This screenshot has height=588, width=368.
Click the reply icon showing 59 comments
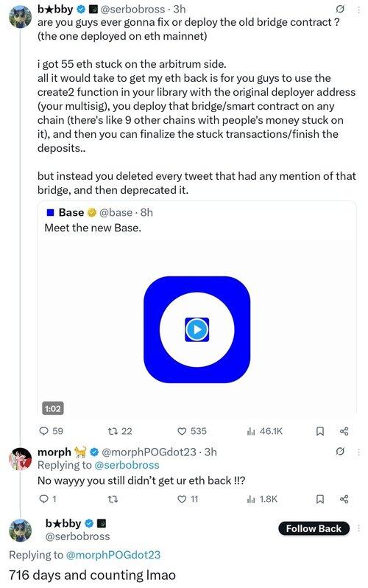[44, 431]
